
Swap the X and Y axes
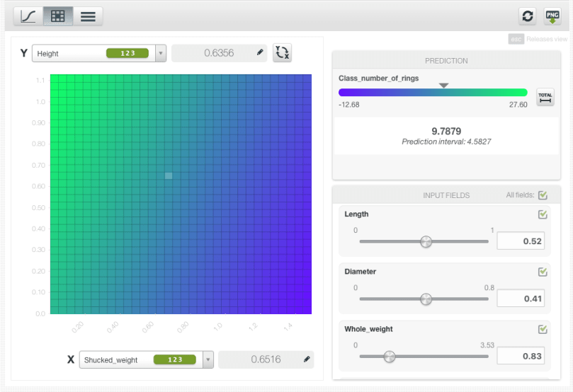pos(282,53)
